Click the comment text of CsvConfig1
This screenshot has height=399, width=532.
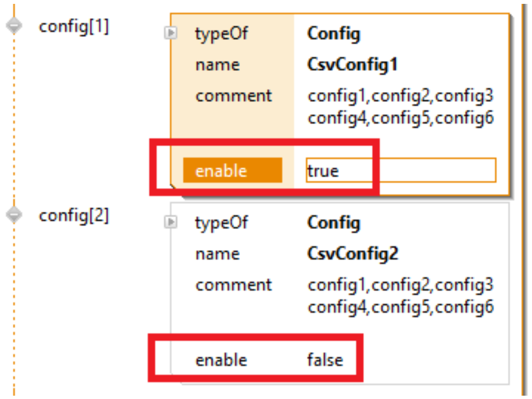(400, 107)
